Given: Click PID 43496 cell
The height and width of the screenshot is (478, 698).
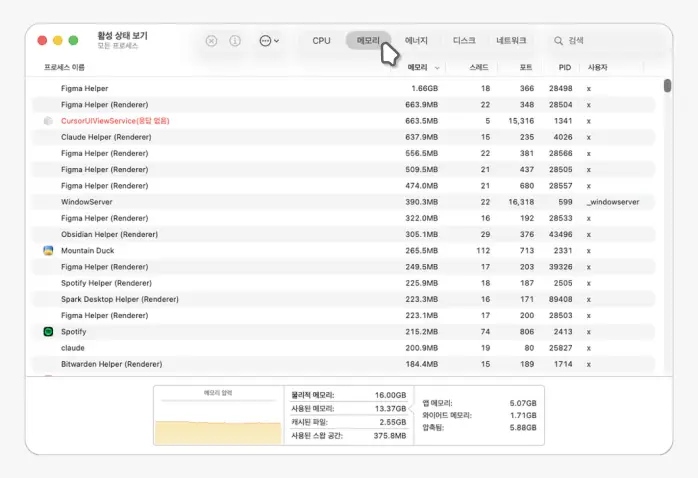Looking at the screenshot, I should click(560, 235).
